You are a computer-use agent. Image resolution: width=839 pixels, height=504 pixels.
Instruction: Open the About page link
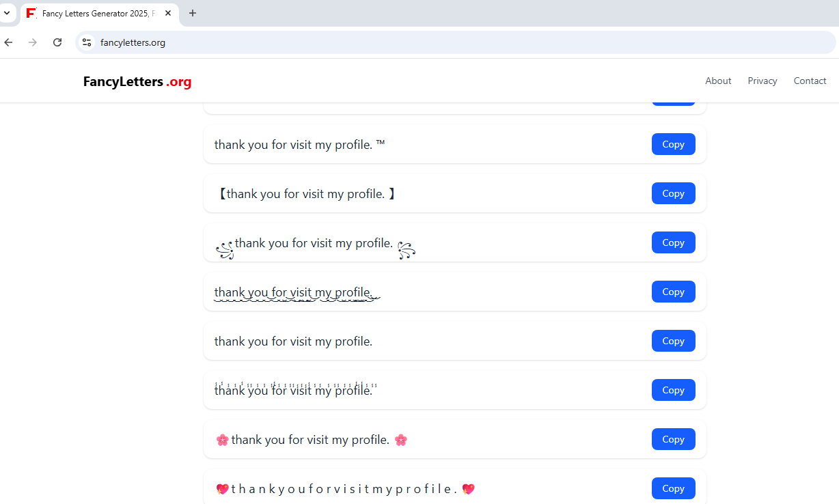tap(718, 81)
